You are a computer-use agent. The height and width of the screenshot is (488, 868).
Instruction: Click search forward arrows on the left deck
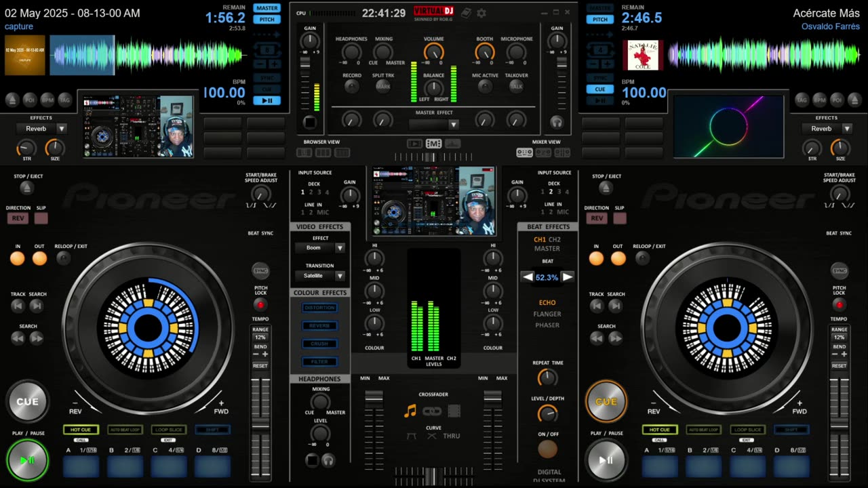[x=37, y=338]
